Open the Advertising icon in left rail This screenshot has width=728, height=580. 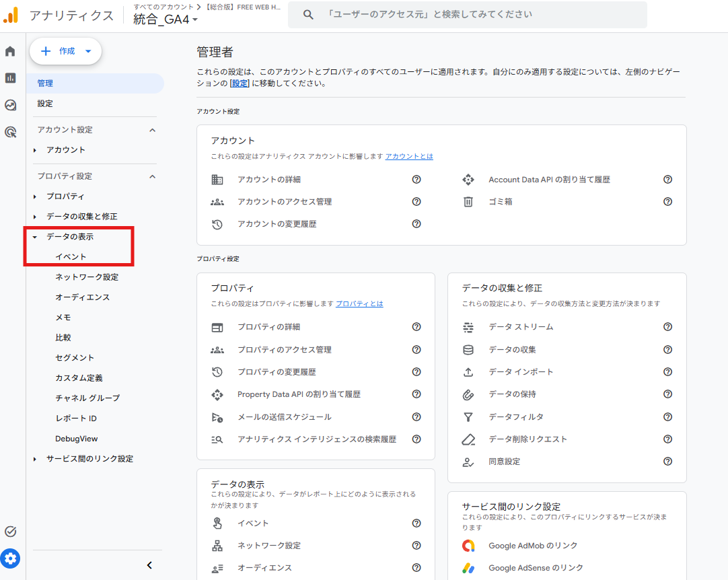coord(10,133)
